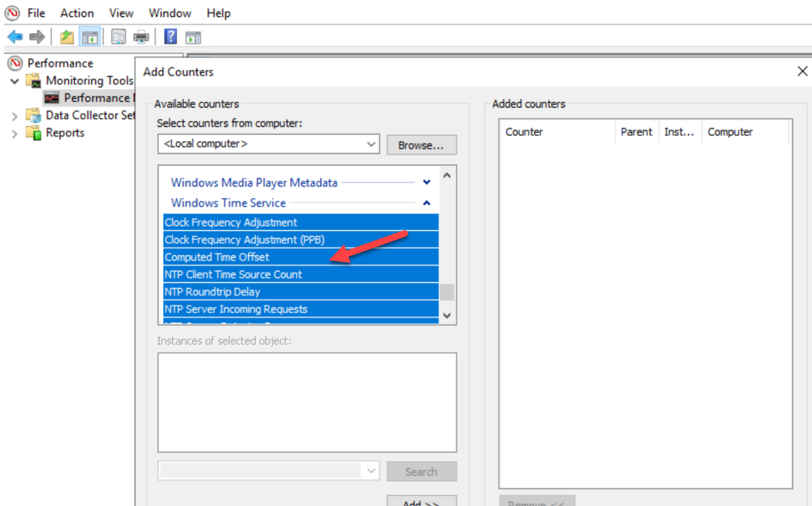The width and height of the screenshot is (812, 506).
Task: Click the Parent column header
Action: click(636, 132)
